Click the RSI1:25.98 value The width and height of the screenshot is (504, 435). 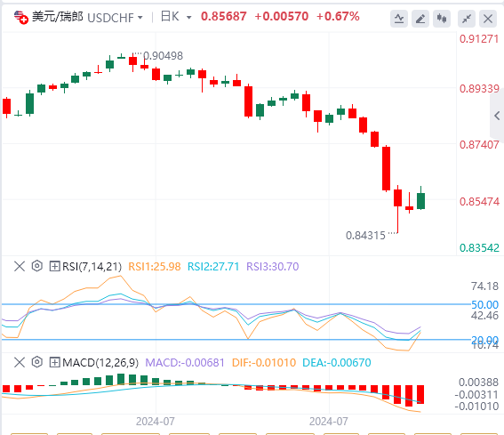click(x=155, y=267)
